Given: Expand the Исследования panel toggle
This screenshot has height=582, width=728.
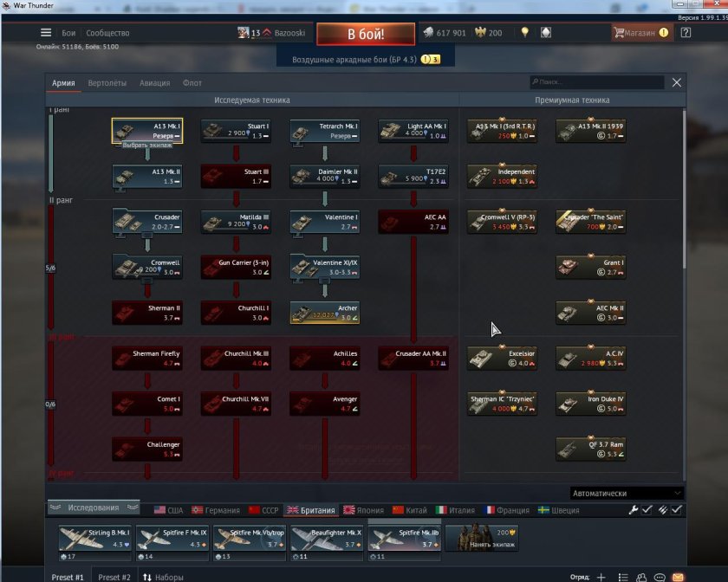Looking at the screenshot, I should (x=94, y=508).
